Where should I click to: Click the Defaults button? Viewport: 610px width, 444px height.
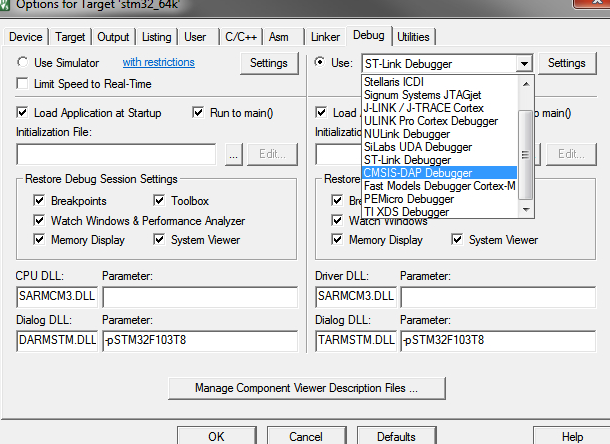pyautogui.click(x=396, y=436)
